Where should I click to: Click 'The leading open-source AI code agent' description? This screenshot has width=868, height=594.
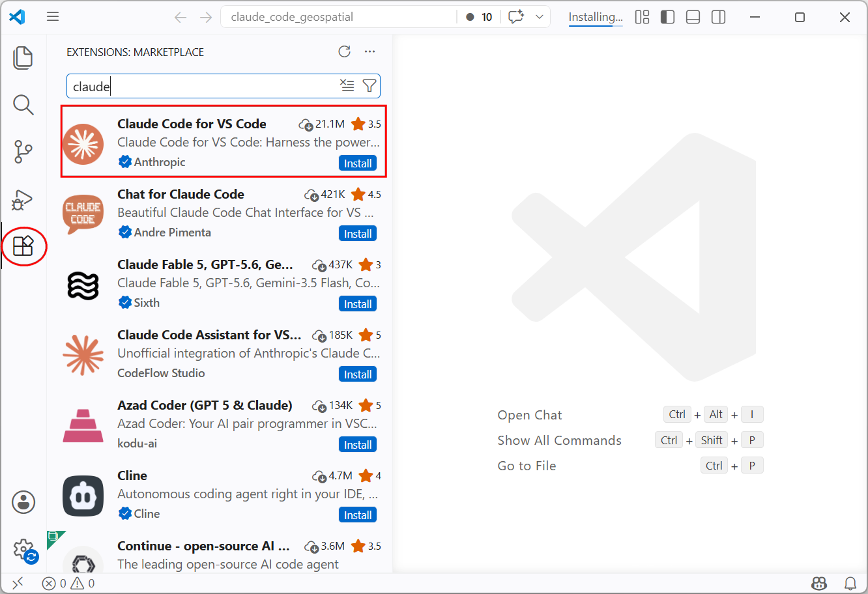(228, 564)
